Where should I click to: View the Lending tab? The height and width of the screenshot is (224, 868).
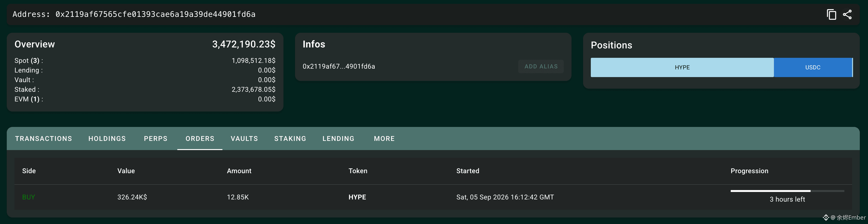click(x=338, y=138)
